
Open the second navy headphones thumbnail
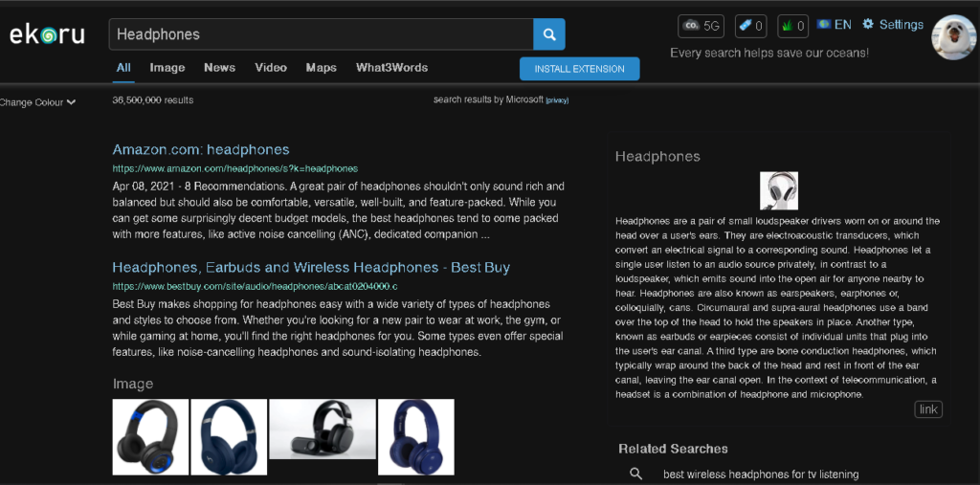[229, 437]
